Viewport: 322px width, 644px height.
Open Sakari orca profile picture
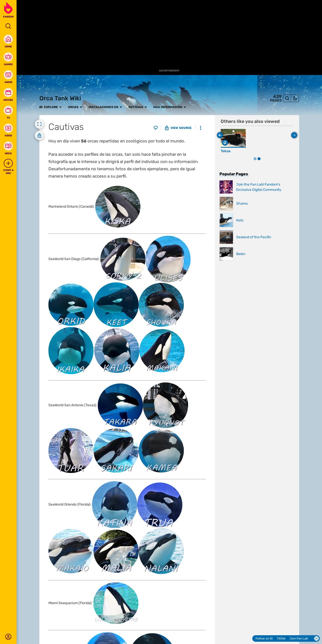(x=116, y=451)
